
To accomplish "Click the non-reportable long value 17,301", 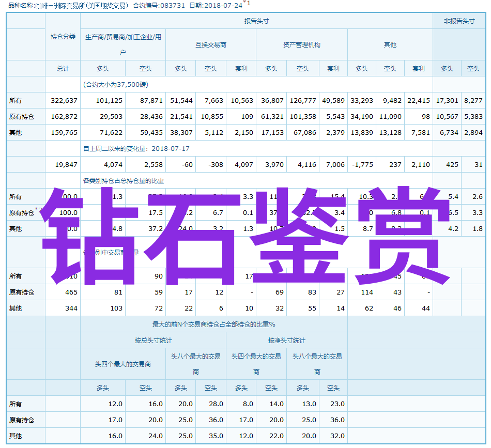I will pos(447,100).
